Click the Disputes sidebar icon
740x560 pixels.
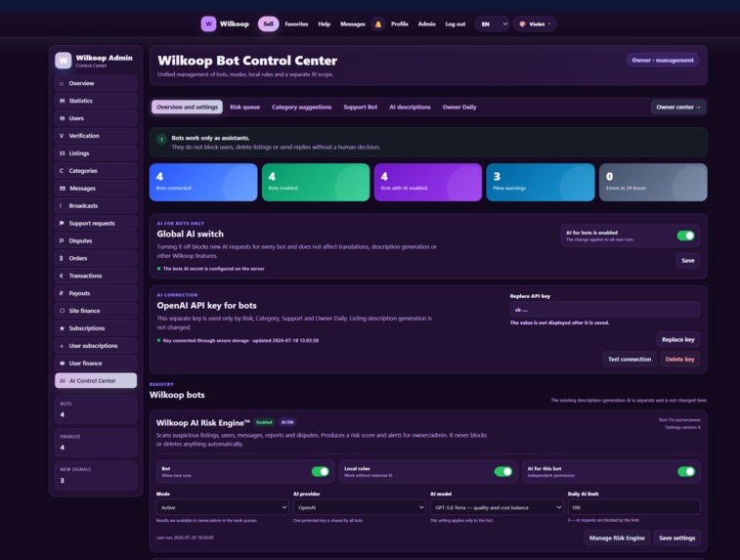62,240
